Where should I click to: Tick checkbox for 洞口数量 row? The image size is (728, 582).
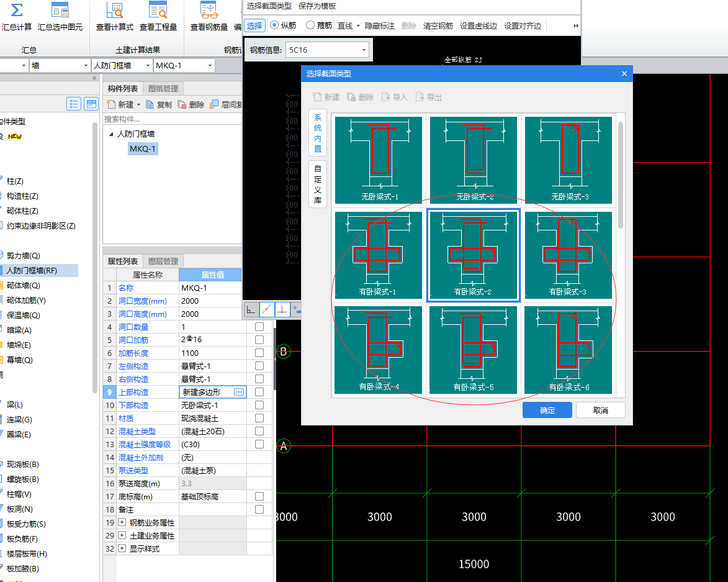(x=259, y=327)
